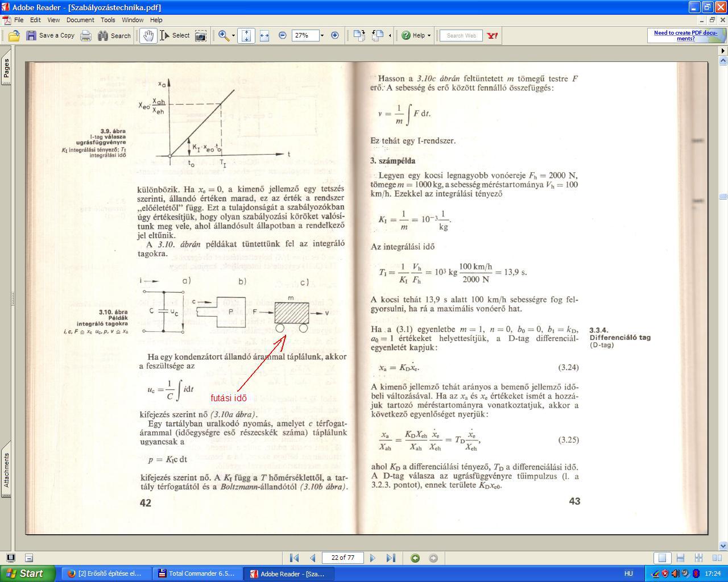Go to the last page

pyautogui.click(x=391, y=558)
